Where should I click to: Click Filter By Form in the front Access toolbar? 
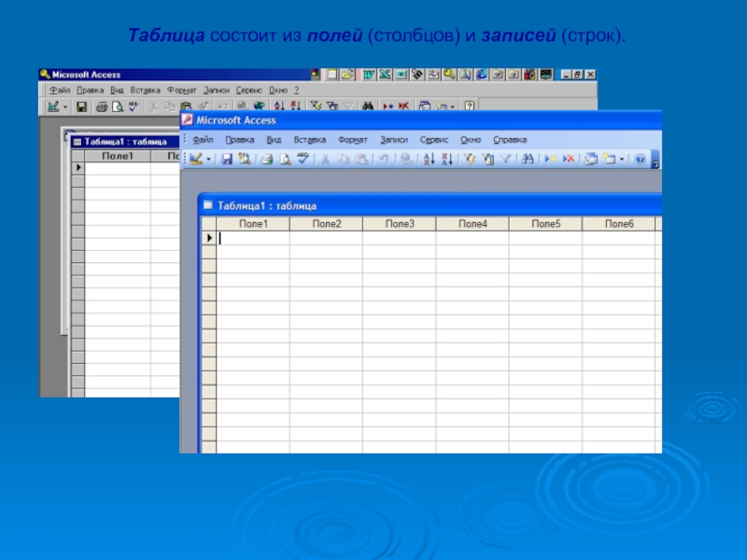click(487, 159)
